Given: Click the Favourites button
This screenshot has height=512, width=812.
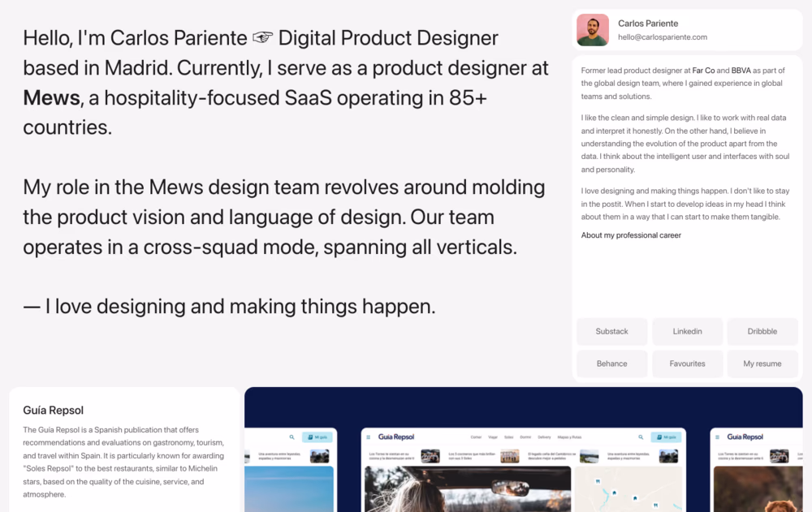Looking at the screenshot, I should [687, 364].
